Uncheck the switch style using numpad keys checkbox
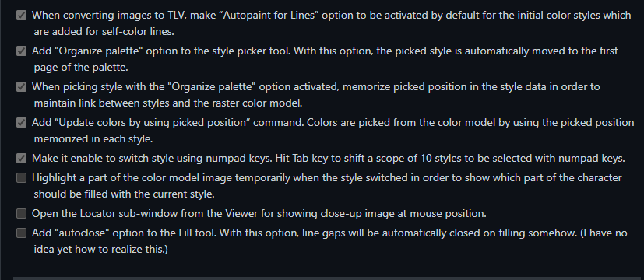 (x=21, y=158)
